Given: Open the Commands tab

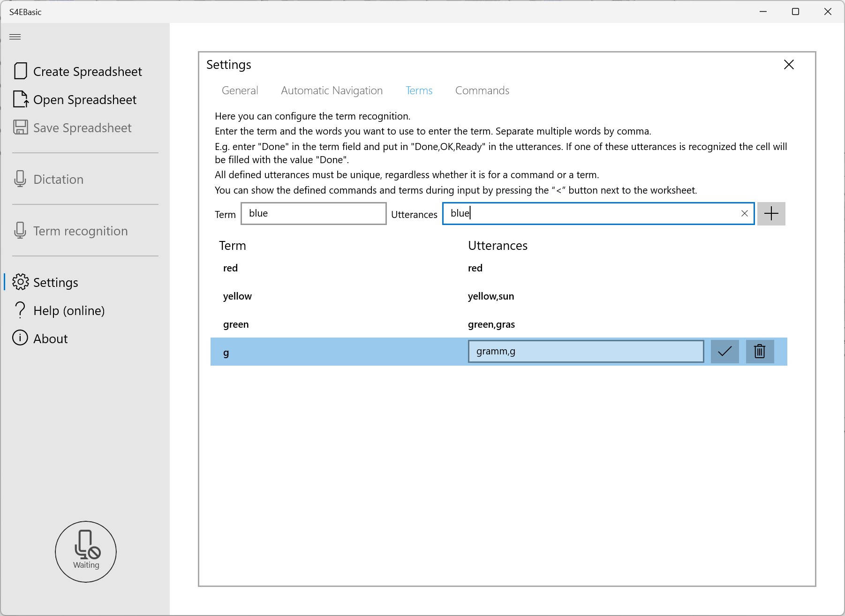Looking at the screenshot, I should 482,90.
